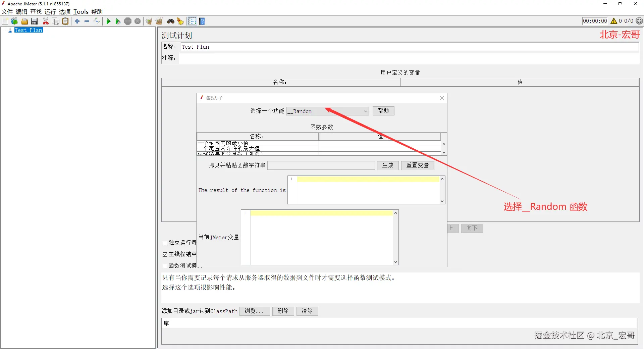
Task: Open an existing test plan folder icon
Action: 24,21
